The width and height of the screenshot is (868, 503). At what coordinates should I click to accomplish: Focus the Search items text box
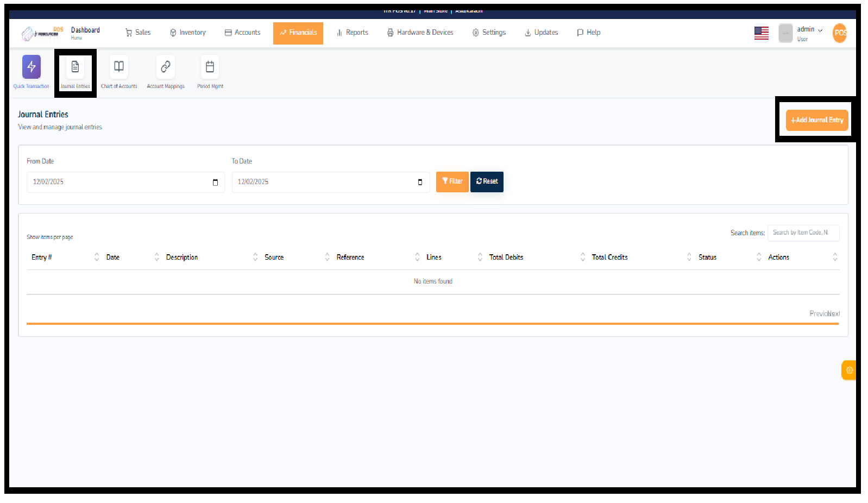(803, 233)
